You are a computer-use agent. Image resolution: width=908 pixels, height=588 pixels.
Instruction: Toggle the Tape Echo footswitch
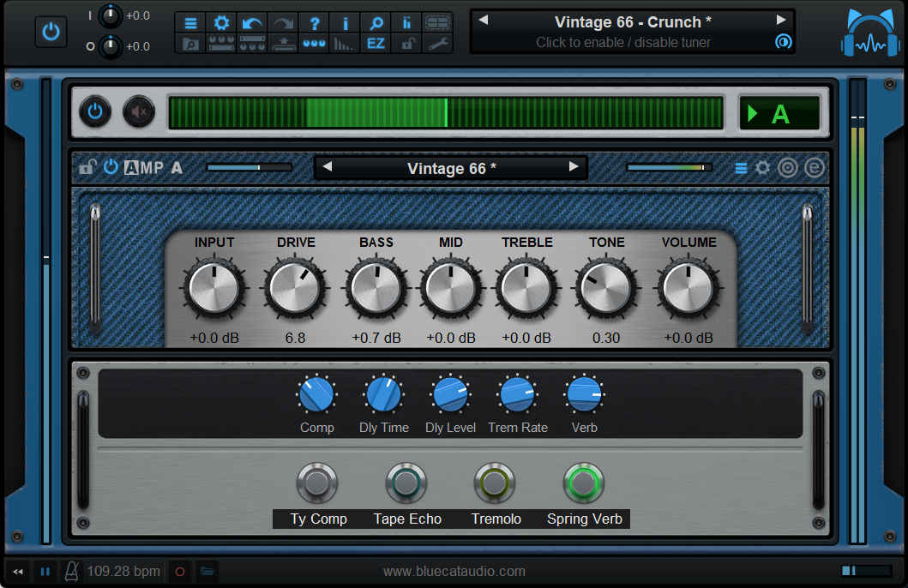[x=406, y=483]
